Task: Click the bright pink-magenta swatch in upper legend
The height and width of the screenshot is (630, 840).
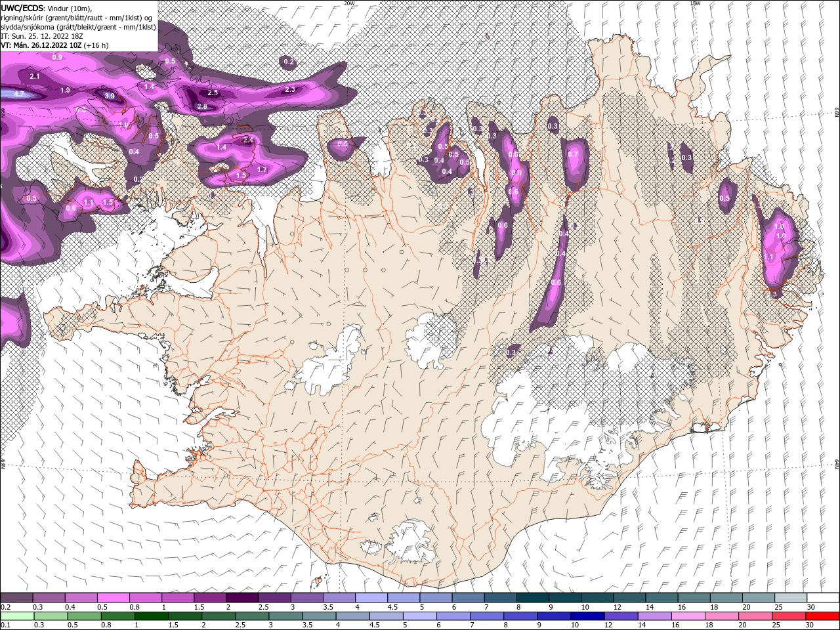Action: tap(113, 598)
